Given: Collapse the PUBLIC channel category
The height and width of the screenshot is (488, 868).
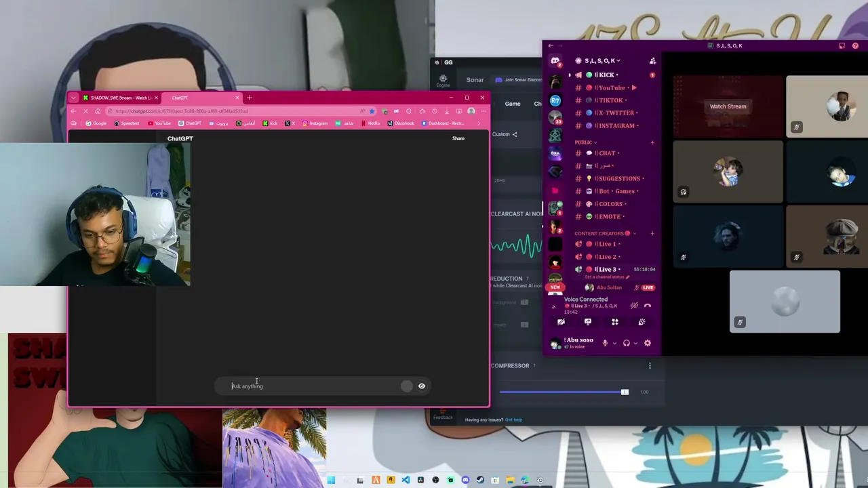Looking at the screenshot, I should click(585, 142).
